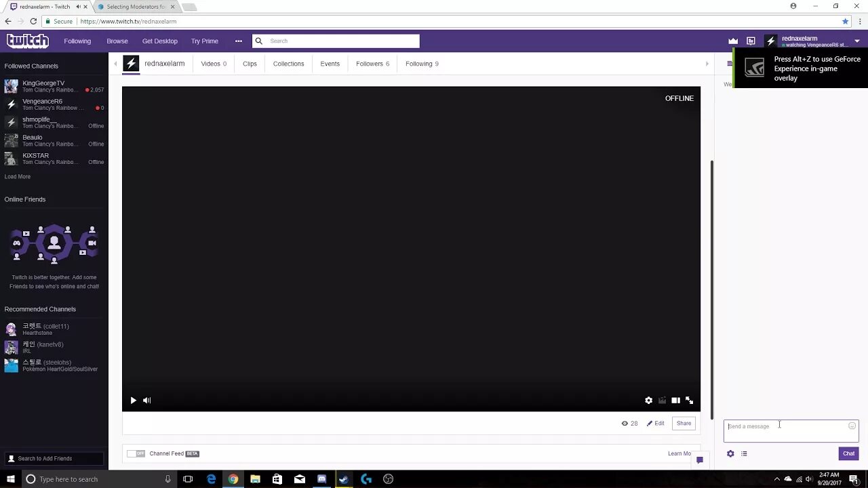The image size is (868, 488).
Task: Open the Following 9 channel tab
Action: pyautogui.click(x=422, y=64)
